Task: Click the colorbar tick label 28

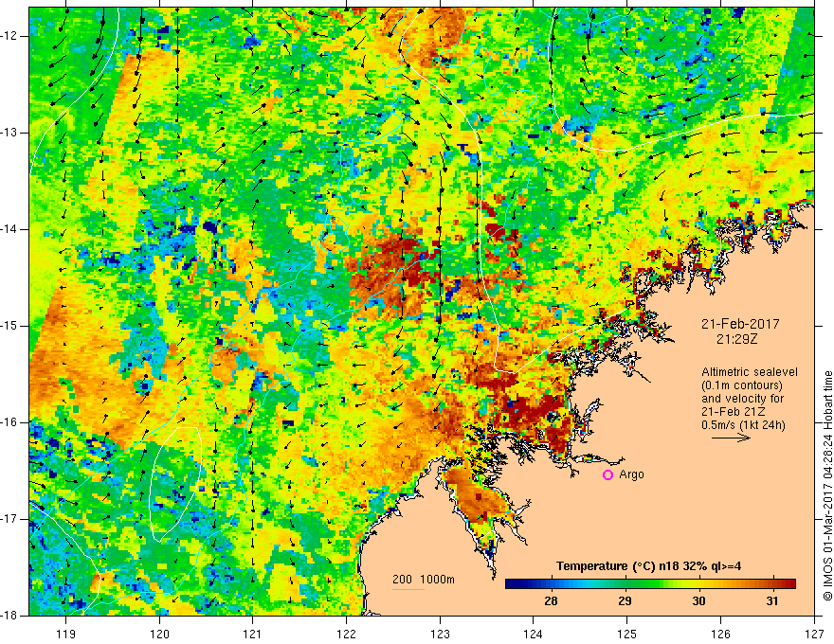Action: point(551,601)
